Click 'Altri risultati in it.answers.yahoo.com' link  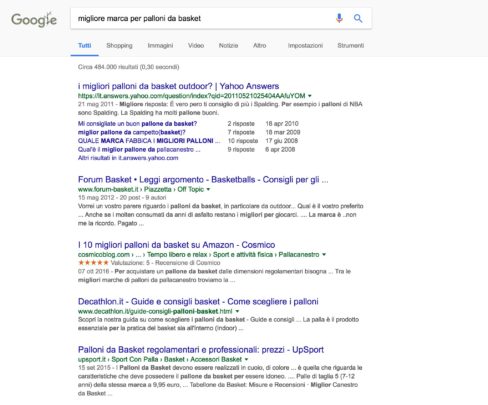128,158
